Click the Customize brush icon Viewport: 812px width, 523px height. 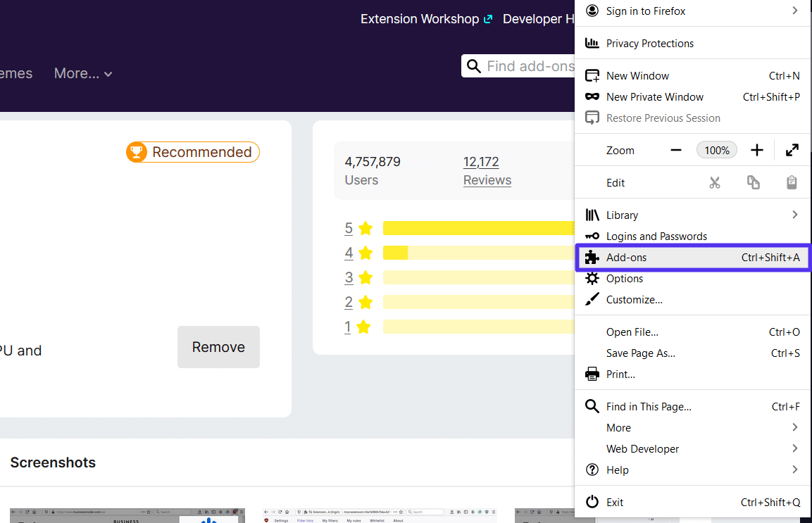click(x=592, y=298)
